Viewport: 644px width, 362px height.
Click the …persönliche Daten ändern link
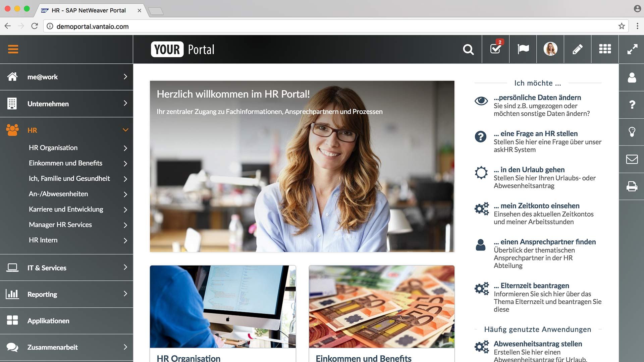tap(537, 97)
